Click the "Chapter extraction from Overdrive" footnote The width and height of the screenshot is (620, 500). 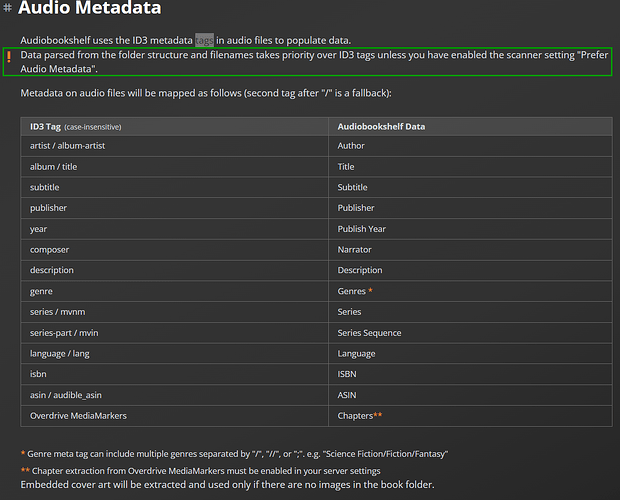pos(200,471)
